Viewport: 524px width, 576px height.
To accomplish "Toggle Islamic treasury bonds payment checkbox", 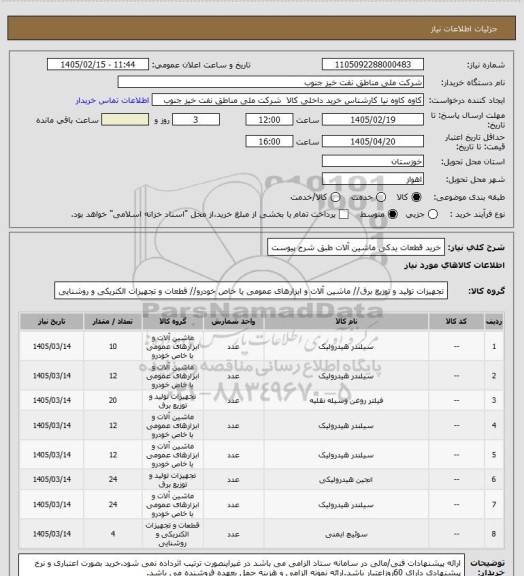I will click(344, 214).
